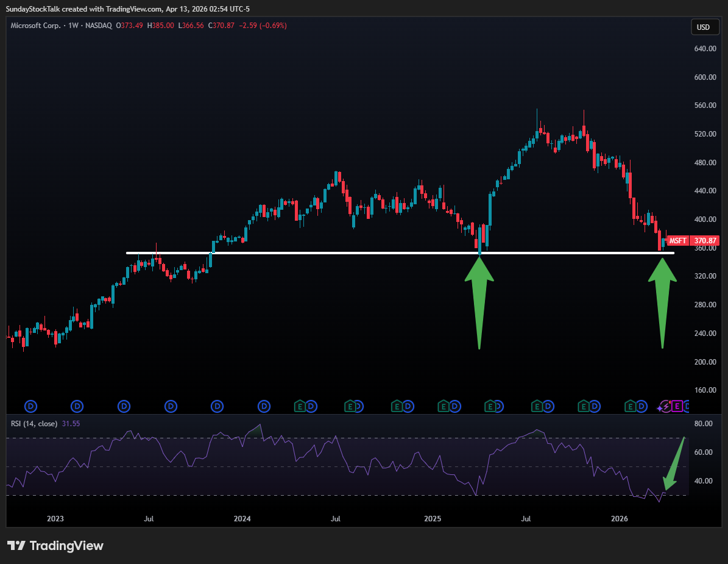This screenshot has height=564, width=728.
Task: Open the July 2024 earnings marker
Action: pyautogui.click(x=350, y=407)
